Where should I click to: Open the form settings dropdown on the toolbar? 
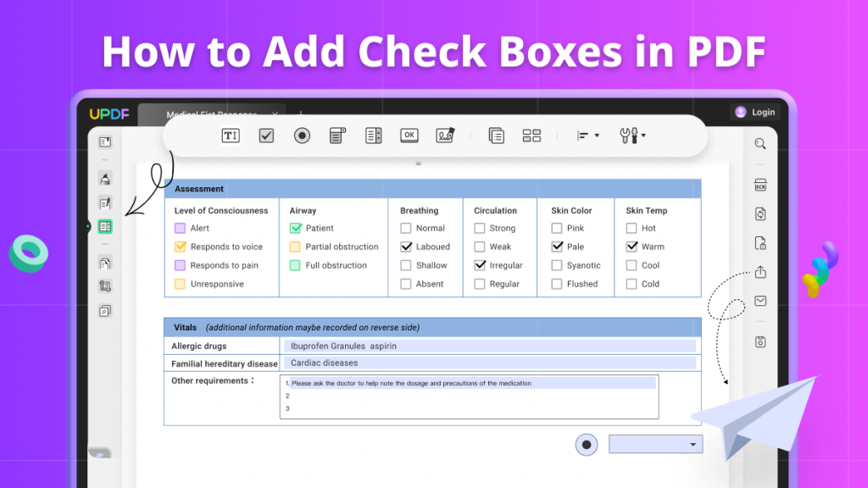(x=632, y=136)
